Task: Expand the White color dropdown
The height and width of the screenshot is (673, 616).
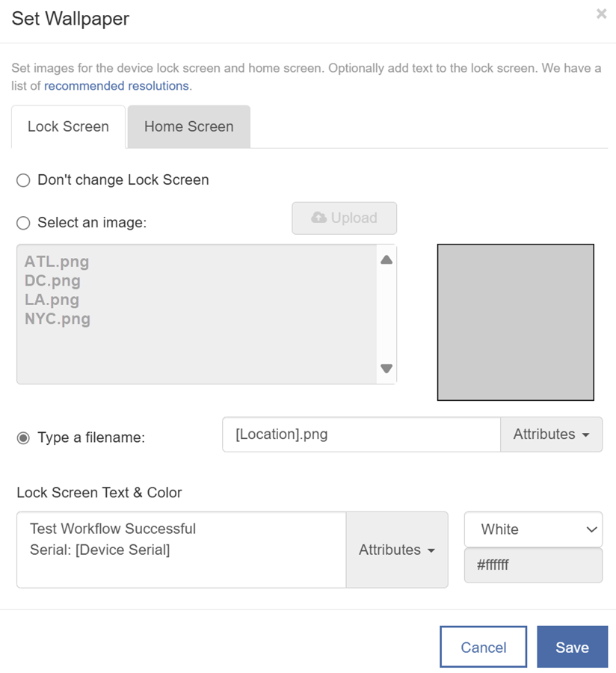Action: coord(533,529)
